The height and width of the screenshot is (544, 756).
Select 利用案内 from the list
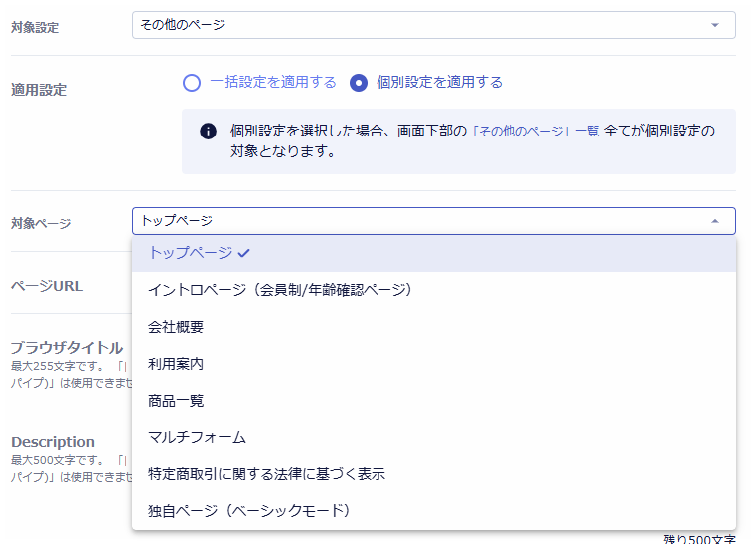tap(176, 364)
